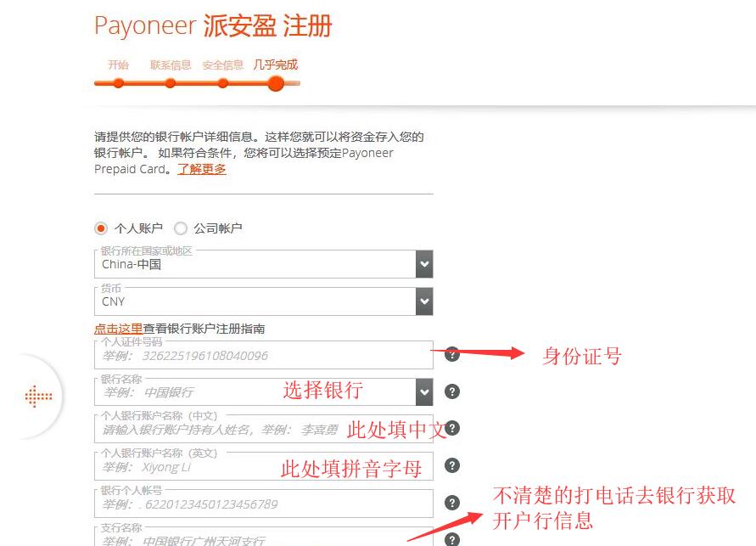
Task: Click help icon beside 银行名称 dropdown
Action: click(452, 391)
